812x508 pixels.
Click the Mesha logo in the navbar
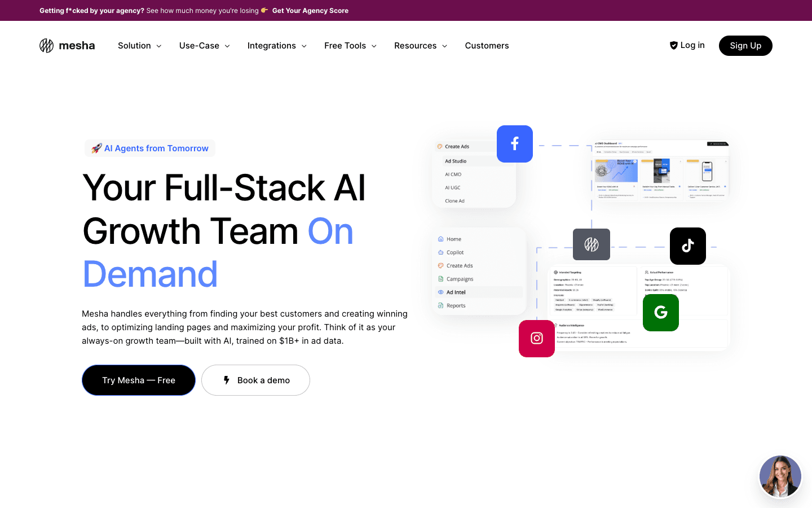(67, 46)
